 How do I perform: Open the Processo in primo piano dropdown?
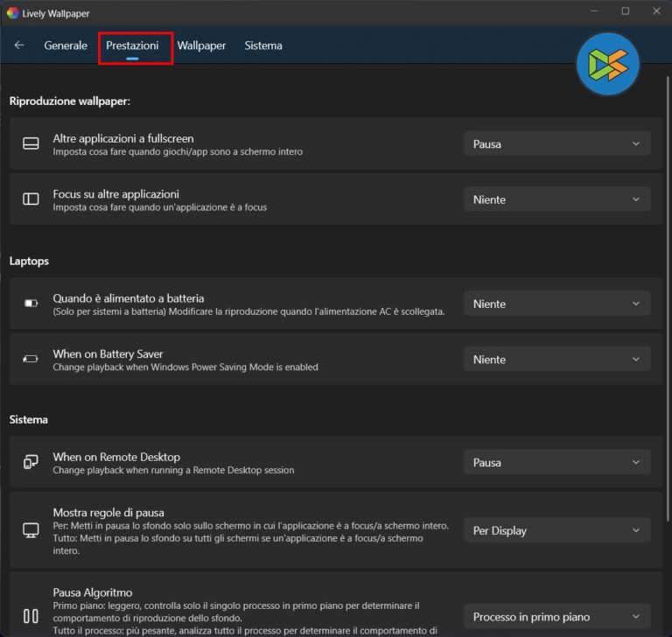click(x=556, y=617)
